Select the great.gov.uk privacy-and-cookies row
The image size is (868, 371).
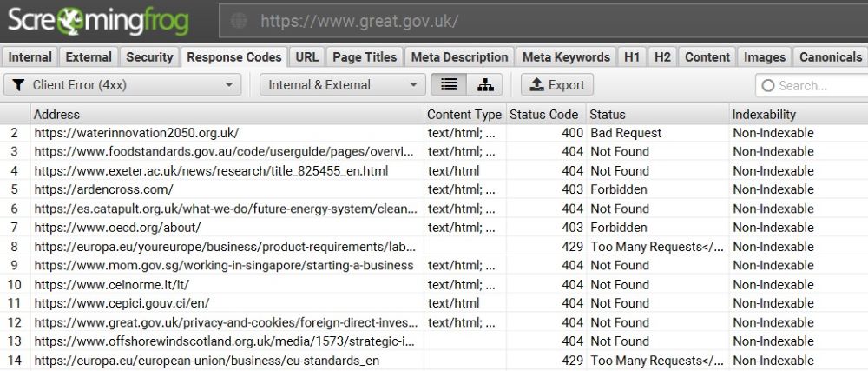tap(434, 322)
